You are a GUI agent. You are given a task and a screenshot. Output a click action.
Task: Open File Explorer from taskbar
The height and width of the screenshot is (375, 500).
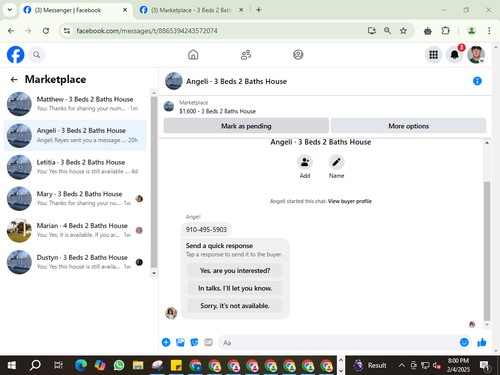pos(138,365)
